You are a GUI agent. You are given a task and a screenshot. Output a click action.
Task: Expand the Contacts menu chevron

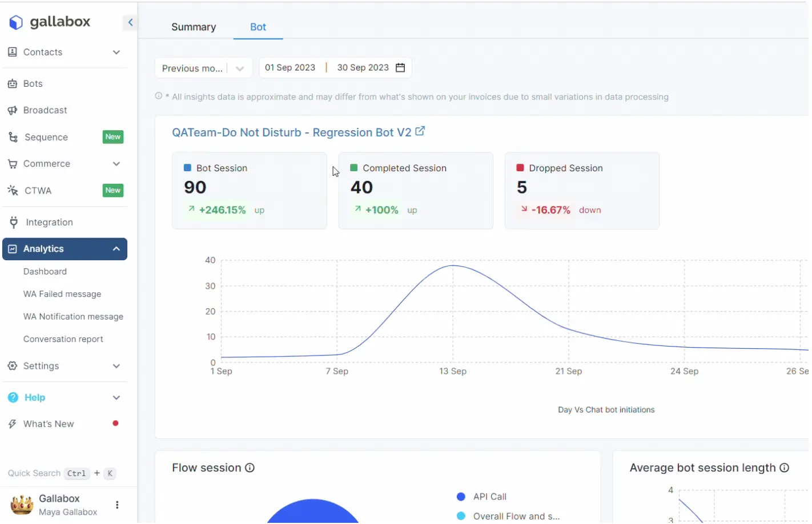(x=116, y=53)
